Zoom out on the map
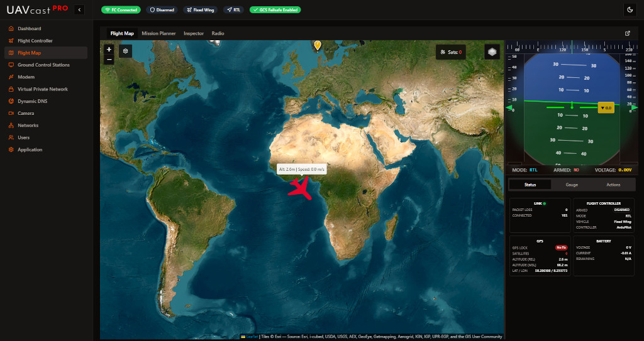This screenshot has height=341, width=644. [x=109, y=60]
